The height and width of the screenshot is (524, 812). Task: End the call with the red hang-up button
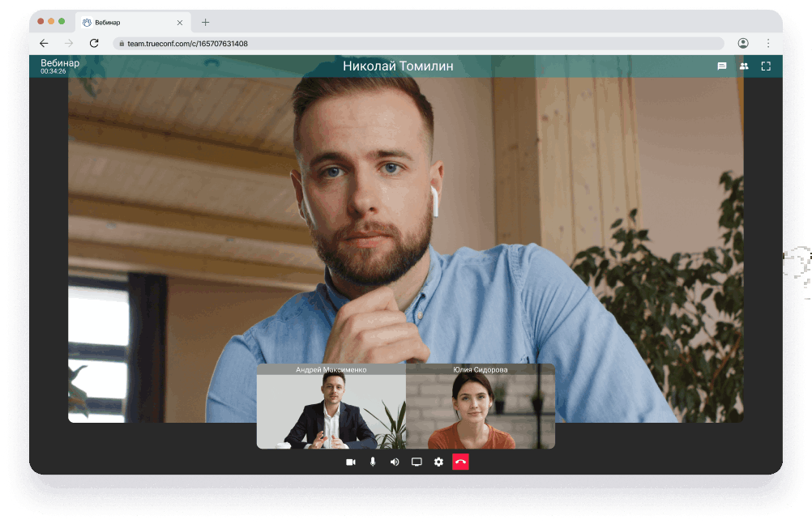coord(460,462)
